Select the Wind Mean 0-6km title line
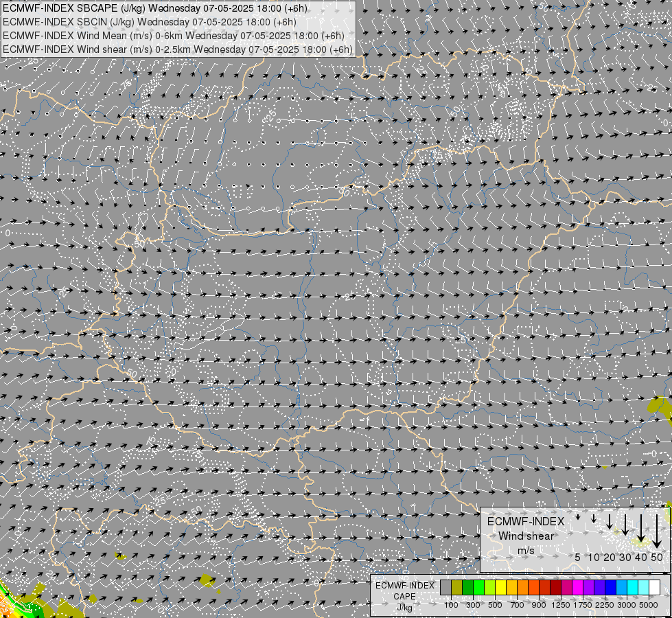 point(173,36)
